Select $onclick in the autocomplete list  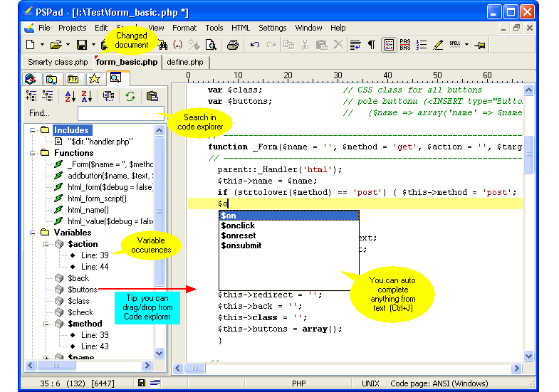(x=289, y=226)
